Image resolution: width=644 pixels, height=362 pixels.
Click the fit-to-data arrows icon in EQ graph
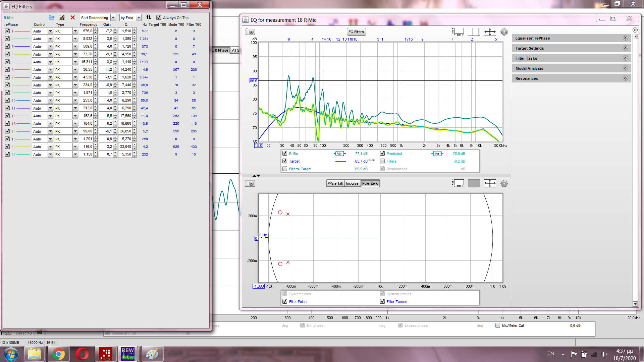490,32
